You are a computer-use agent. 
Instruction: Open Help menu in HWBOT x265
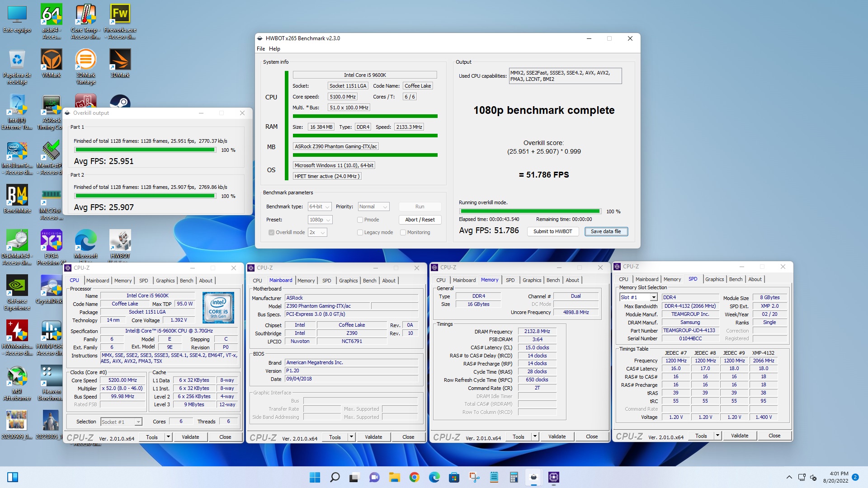274,49
